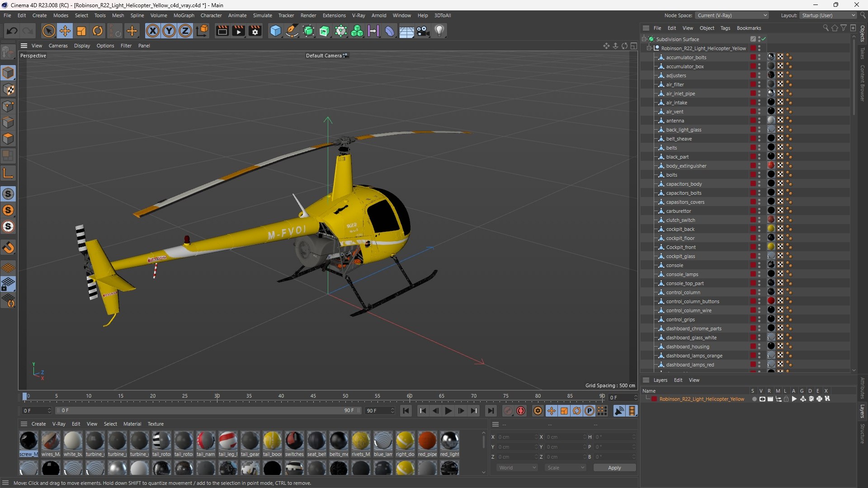Open Object manager Tags menu
The height and width of the screenshot is (488, 868).
[725, 28]
